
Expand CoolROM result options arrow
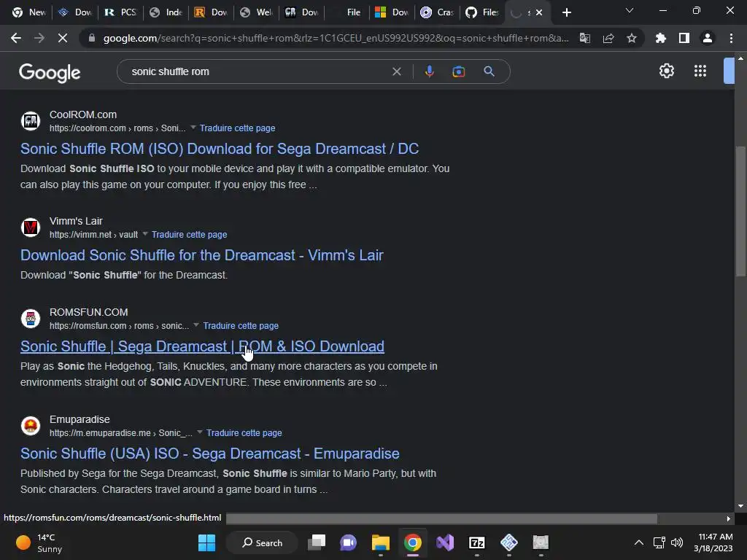click(x=193, y=127)
